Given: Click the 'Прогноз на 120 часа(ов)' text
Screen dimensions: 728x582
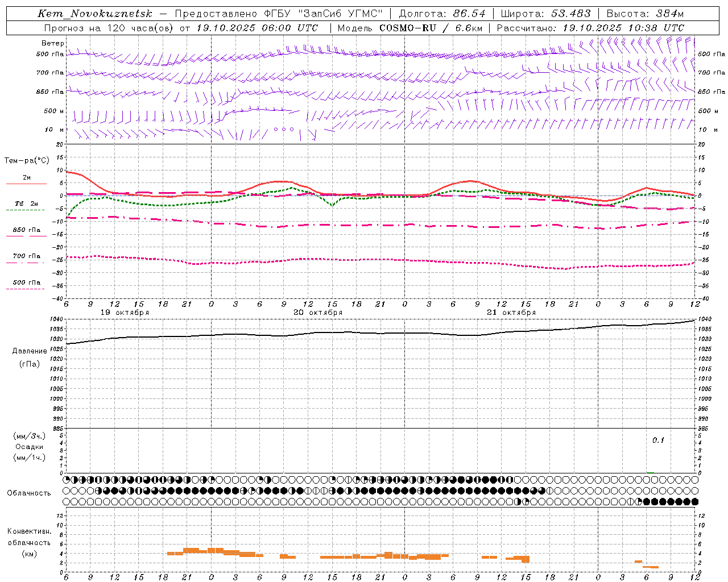Looking at the screenshot, I should click(110, 28).
